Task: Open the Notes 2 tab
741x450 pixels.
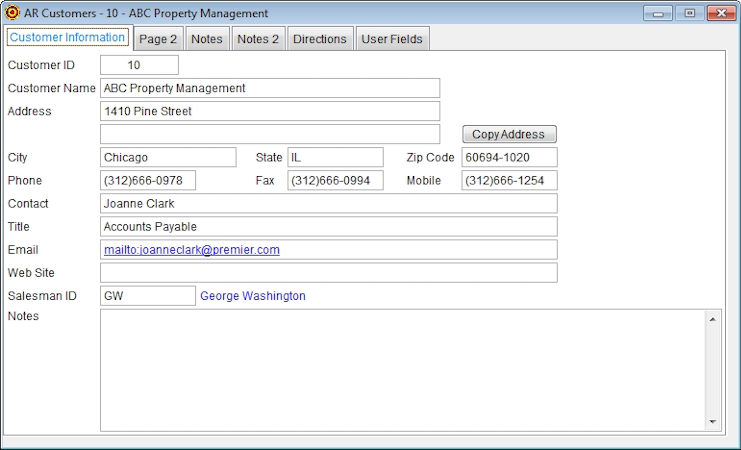Action: tap(258, 39)
